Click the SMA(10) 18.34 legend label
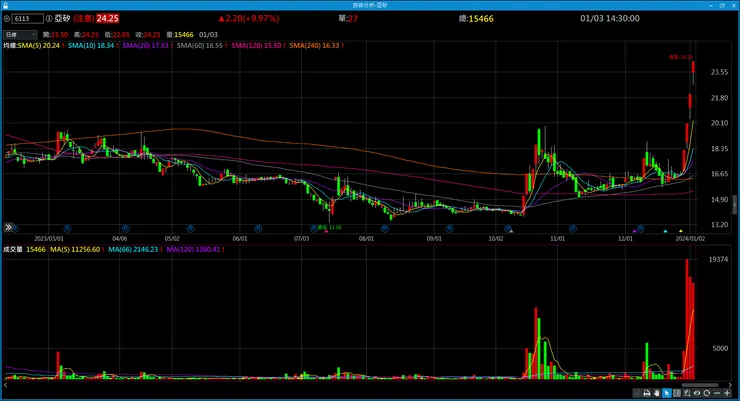The image size is (740, 401). point(91,46)
